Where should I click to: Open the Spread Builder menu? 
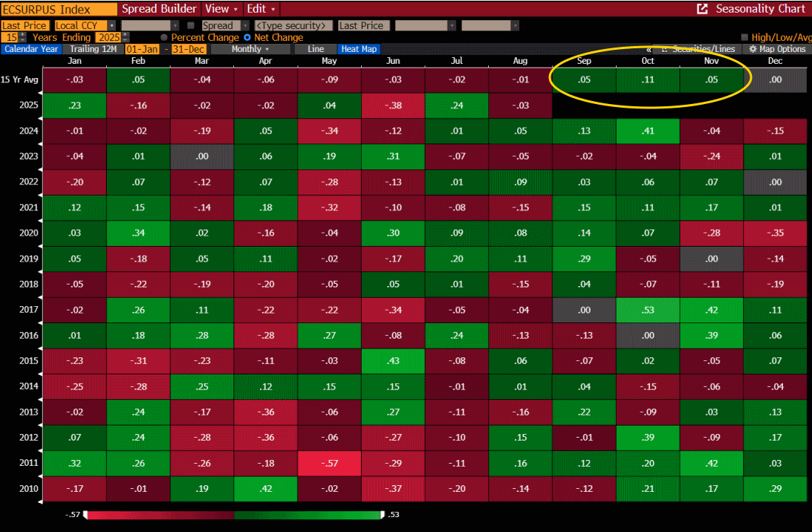tap(159, 9)
